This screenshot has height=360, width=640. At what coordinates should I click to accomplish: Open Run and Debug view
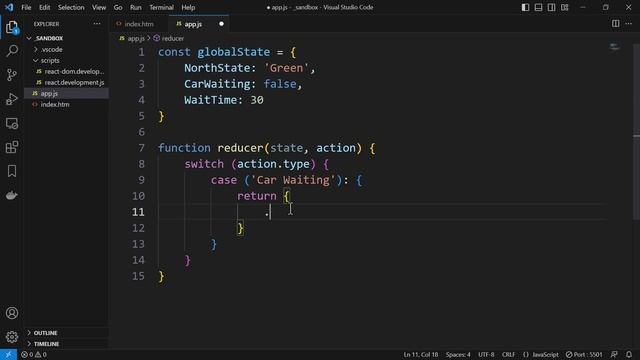pyautogui.click(x=12, y=99)
